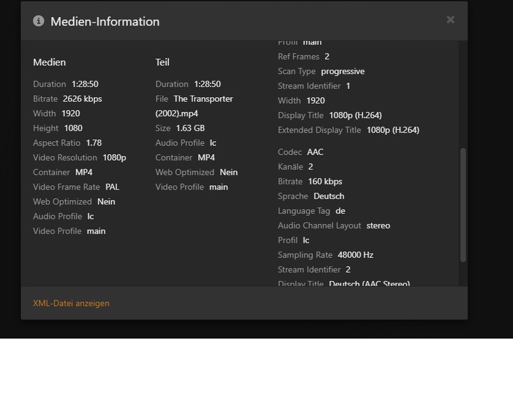Select the Teil Container value MP4
The image size is (513, 420).
206,157
